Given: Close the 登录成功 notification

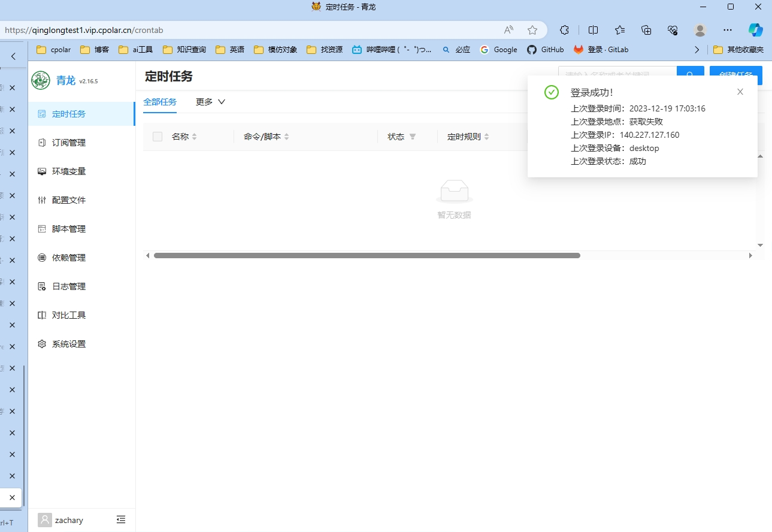Looking at the screenshot, I should pyautogui.click(x=740, y=92).
